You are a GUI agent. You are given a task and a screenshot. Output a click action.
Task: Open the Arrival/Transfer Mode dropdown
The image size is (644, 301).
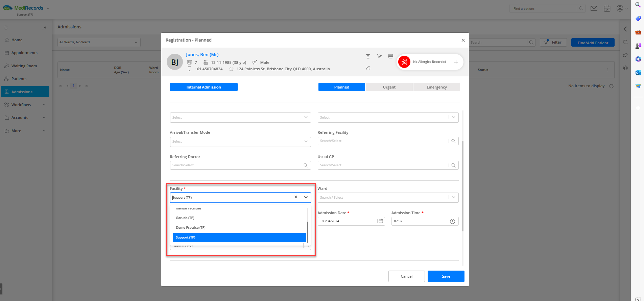pos(240,142)
